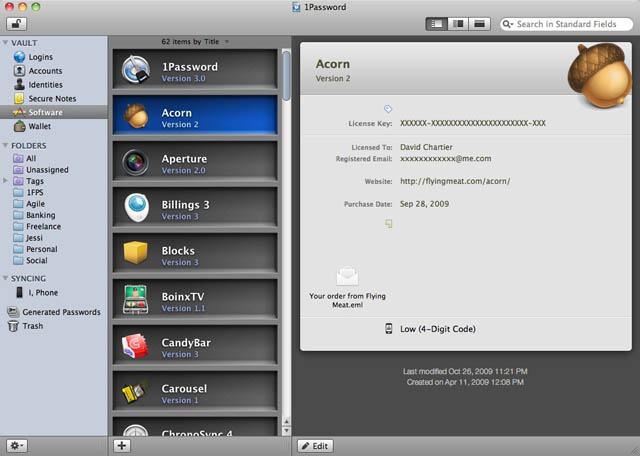Select the All folder
Image resolution: width=640 pixels, height=456 pixels.
[31, 158]
